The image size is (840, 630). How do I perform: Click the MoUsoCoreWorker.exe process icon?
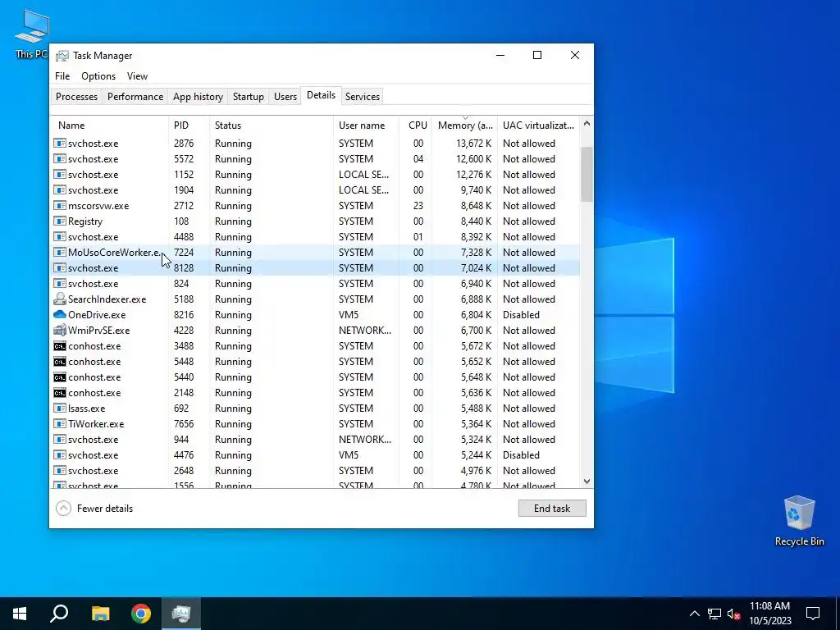[59, 253]
